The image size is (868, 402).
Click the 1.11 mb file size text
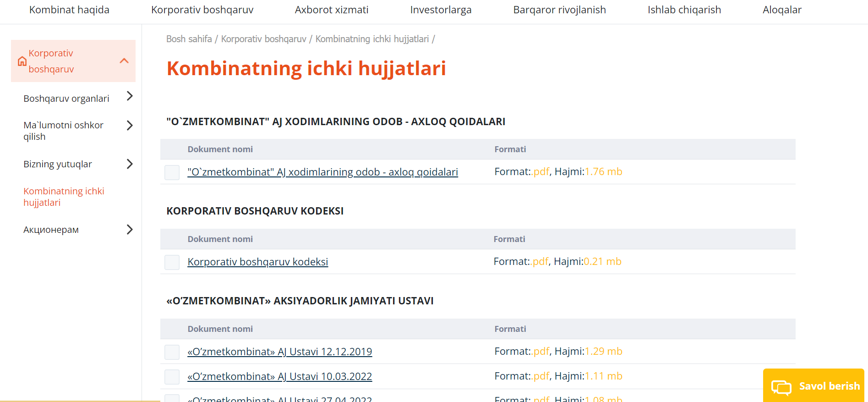click(603, 376)
